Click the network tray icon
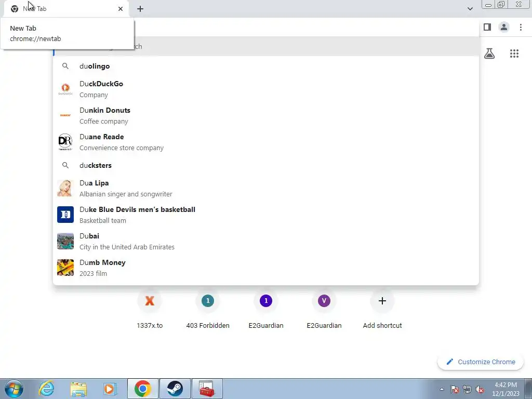The width and height of the screenshot is (532, 399). click(x=467, y=389)
